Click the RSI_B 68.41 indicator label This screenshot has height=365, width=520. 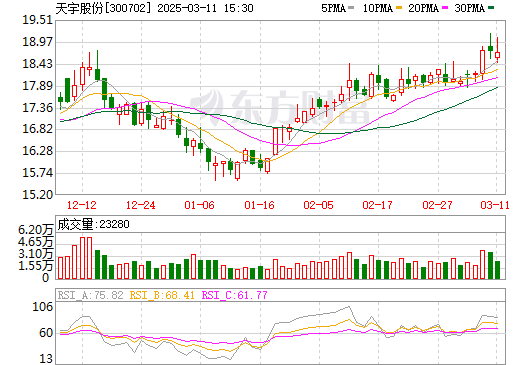[x=162, y=295]
